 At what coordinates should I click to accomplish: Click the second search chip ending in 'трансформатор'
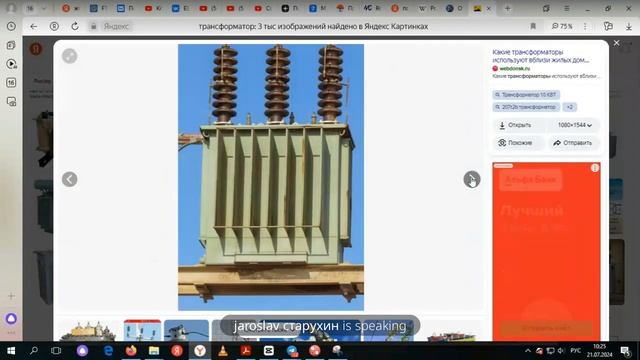point(526,107)
